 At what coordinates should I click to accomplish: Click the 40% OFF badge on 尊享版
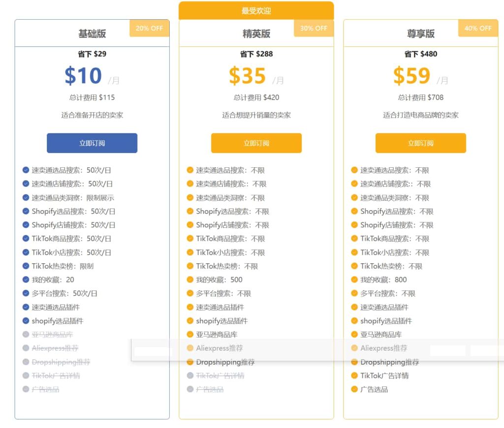478,28
